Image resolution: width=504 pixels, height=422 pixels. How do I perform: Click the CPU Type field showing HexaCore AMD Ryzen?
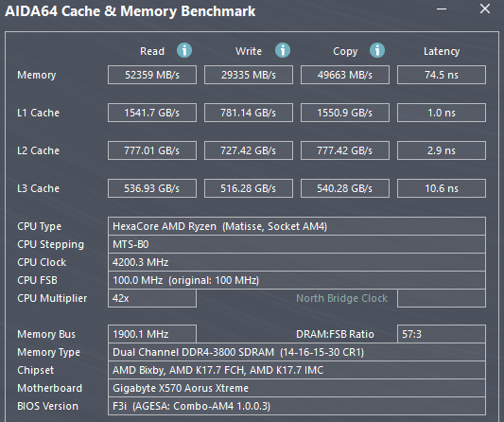(x=297, y=226)
